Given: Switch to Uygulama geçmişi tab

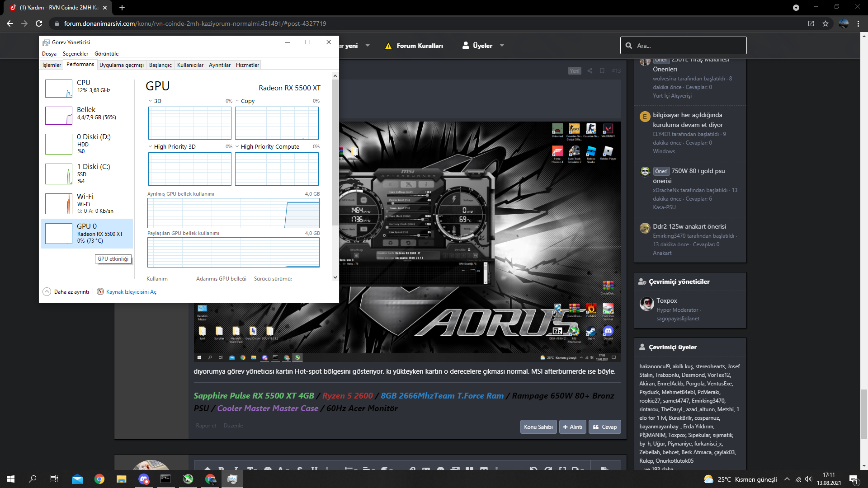Looking at the screenshot, I should (x=122, y=65).
